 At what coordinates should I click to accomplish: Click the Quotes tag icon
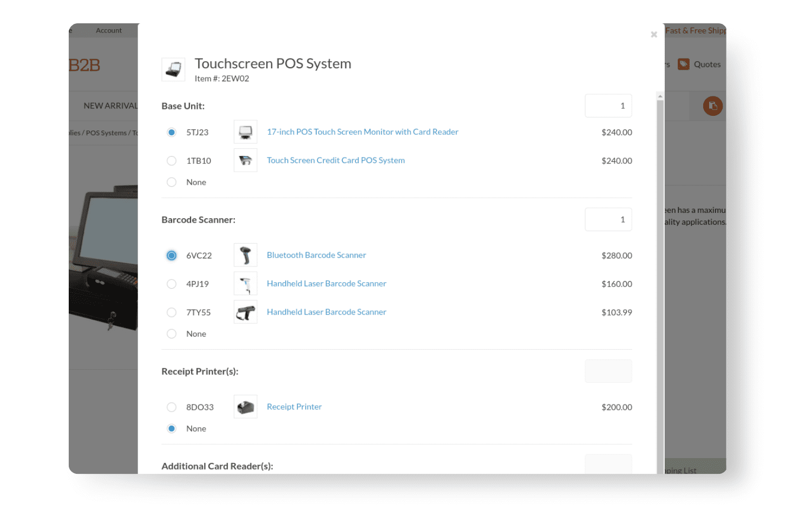[x=684, y=64]
